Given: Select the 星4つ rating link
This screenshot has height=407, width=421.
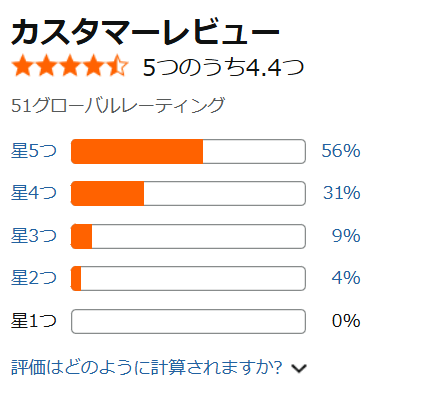Looking at the screenshot, I should 34,193.
